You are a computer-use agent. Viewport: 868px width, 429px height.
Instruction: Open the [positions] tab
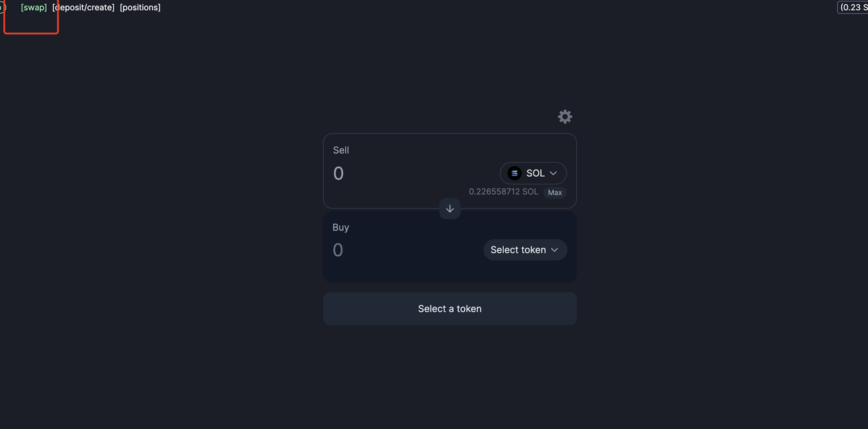(140, 7)
